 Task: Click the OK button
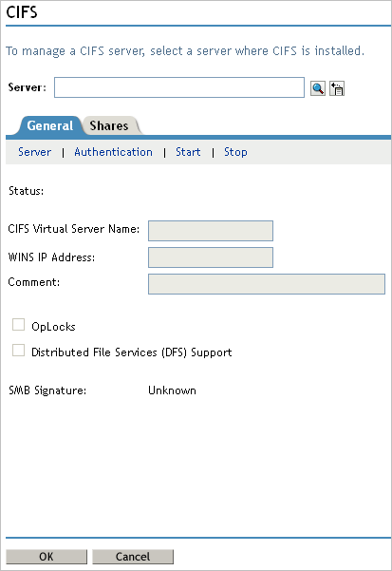[x=47, y=557]
